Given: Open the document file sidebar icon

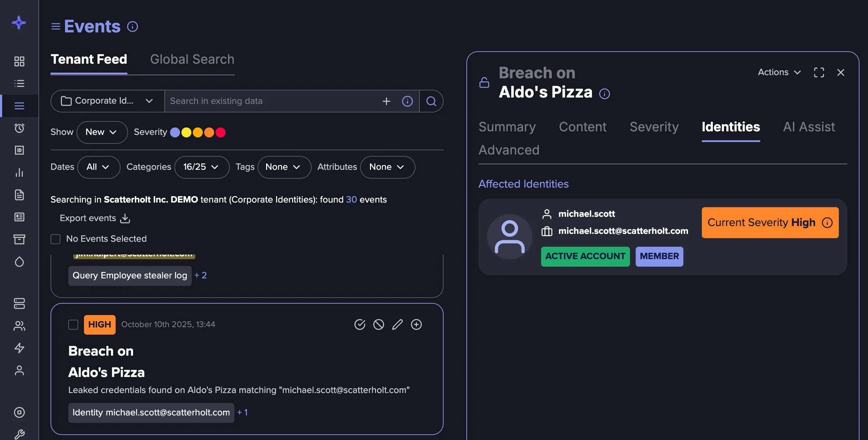Looking at the screenshot, I should coord(19,195).
